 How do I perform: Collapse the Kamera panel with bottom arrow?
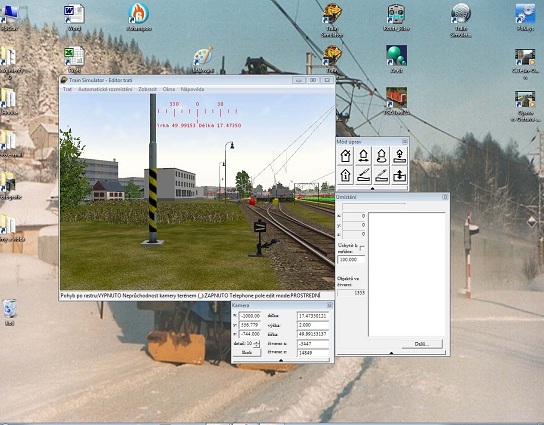click(281, 360)
